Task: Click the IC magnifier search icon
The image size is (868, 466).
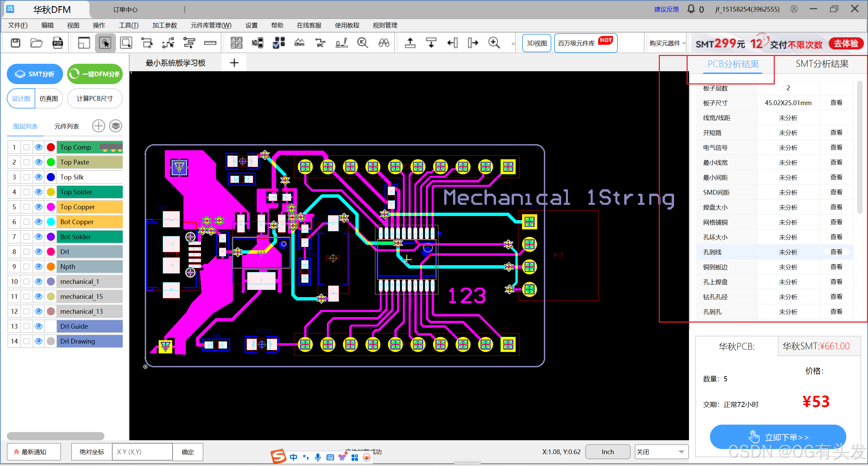Action: [x=362, y=43]
